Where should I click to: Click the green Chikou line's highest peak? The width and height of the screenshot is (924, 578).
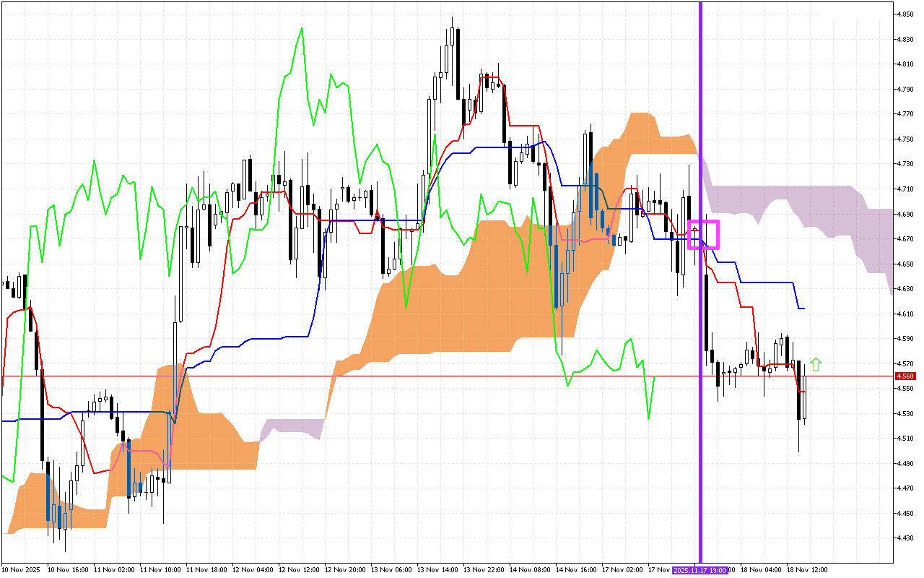click(x=301, y=29)
